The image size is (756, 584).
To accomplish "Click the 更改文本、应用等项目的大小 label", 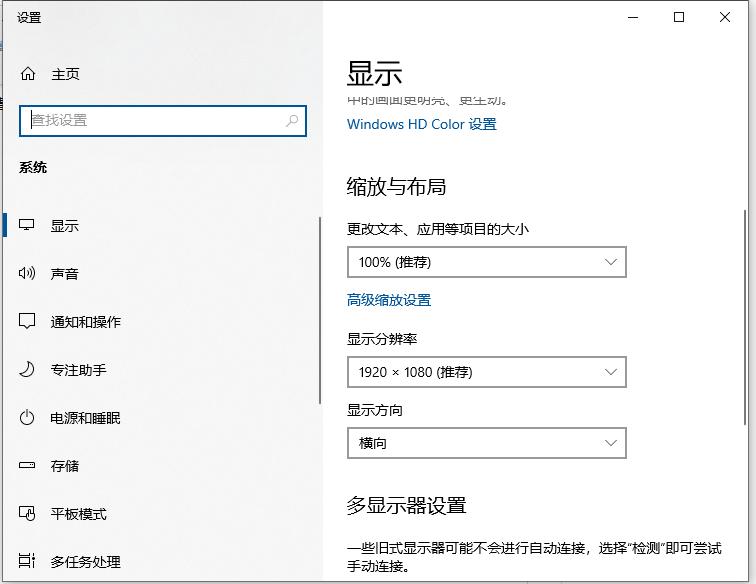I will (438, 229).
